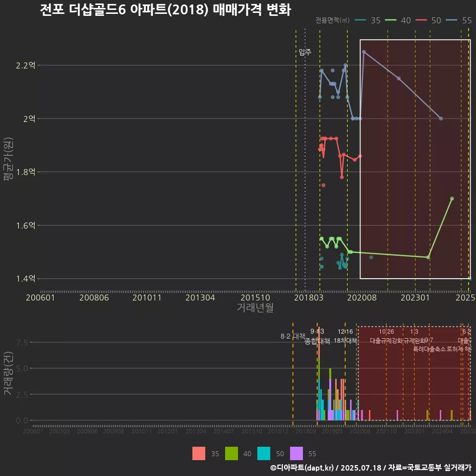Click the '거래량(건)' axis title
Viewport: 476px width, 476px height.
(x=8, y=374)
